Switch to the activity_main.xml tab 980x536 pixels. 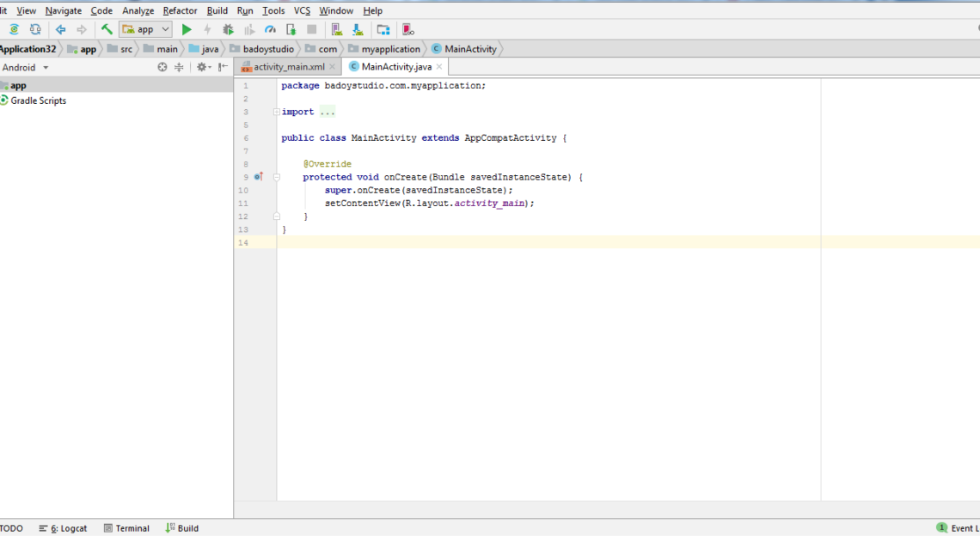(x=288, y=66)
